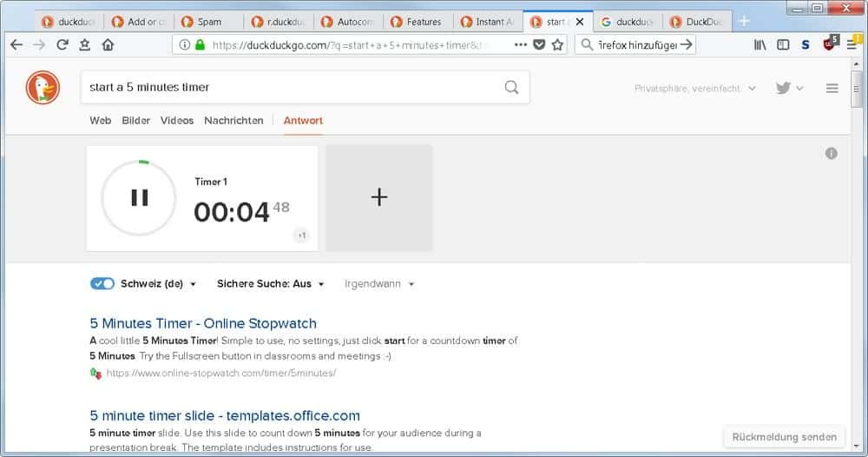The height and width of the screenshot is (457, 868).
Task: Add a new timer with plus tile
Action: (378, 198)
